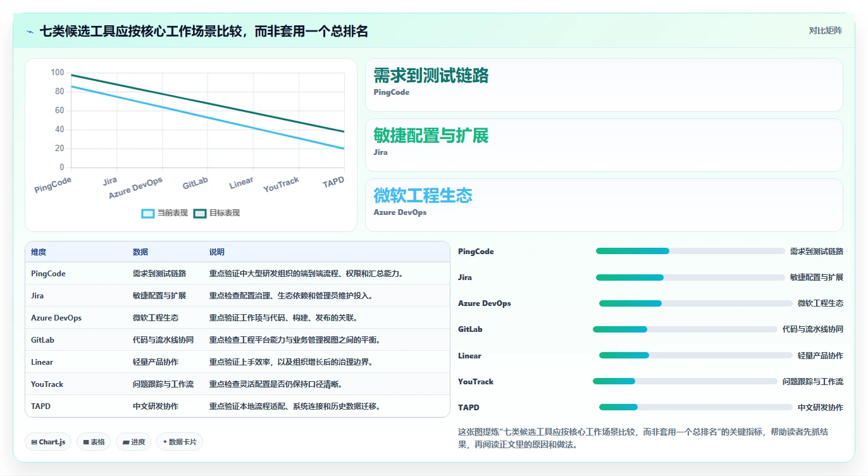Screen dimensions: 868x476
Task: Toggle the 当前表现 legend swatch
Action: point(147,213)
